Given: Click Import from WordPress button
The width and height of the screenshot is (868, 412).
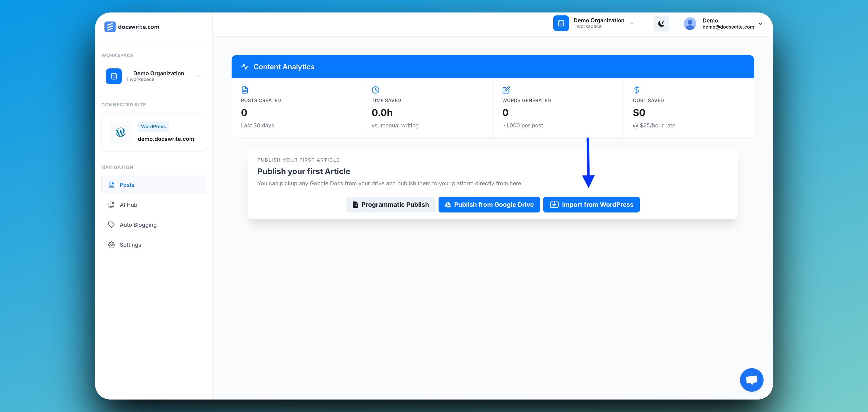Looking at the screenshot, I should point(591,205).
